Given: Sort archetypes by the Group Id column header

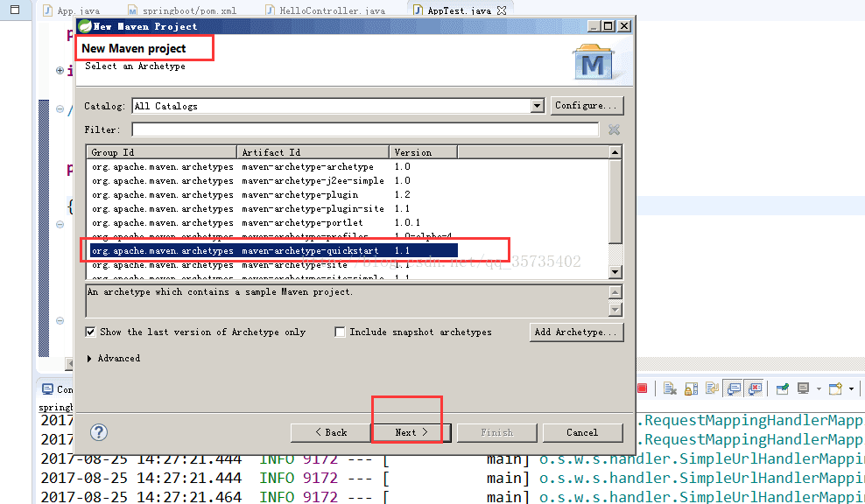Looking at the screenshot, I should pos(162,152).
